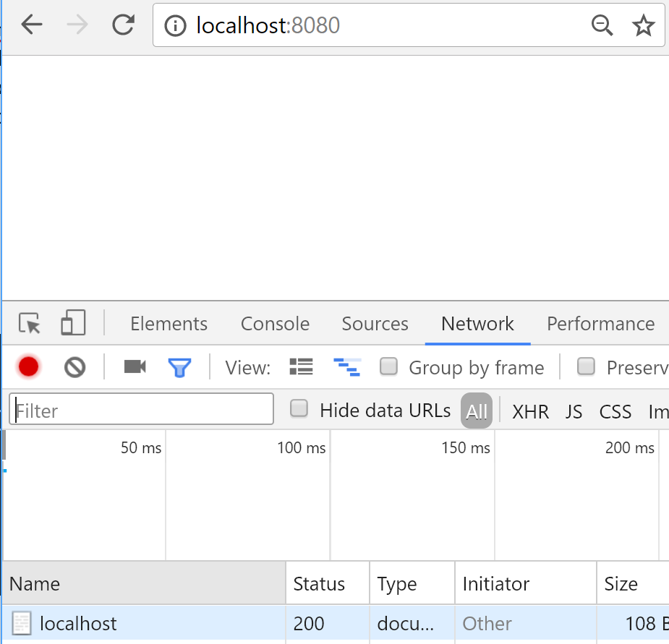Viewport: 669px width, 644px height.
Task: Open the Console tab
Action: tap(275, 324)
